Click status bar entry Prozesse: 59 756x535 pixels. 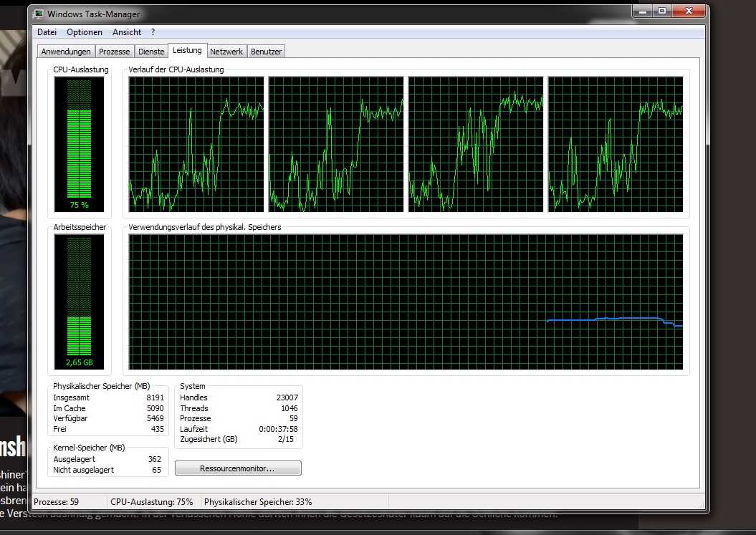pyautogui.click(x=56, y=502)
